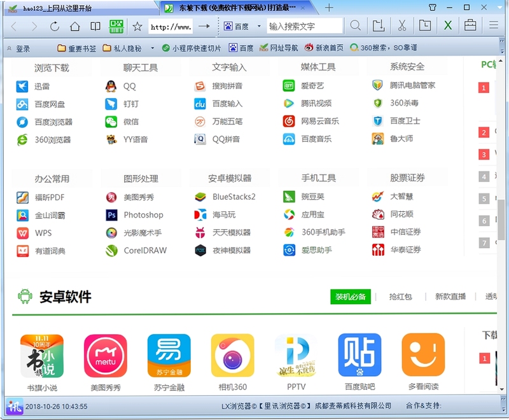
Task: Click the 讯 logo in the status bar
Action: point(14,406)
